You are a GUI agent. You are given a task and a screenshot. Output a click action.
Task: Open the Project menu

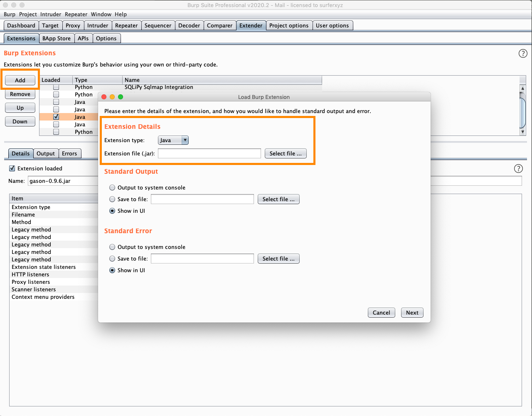[x=28, y=14]
